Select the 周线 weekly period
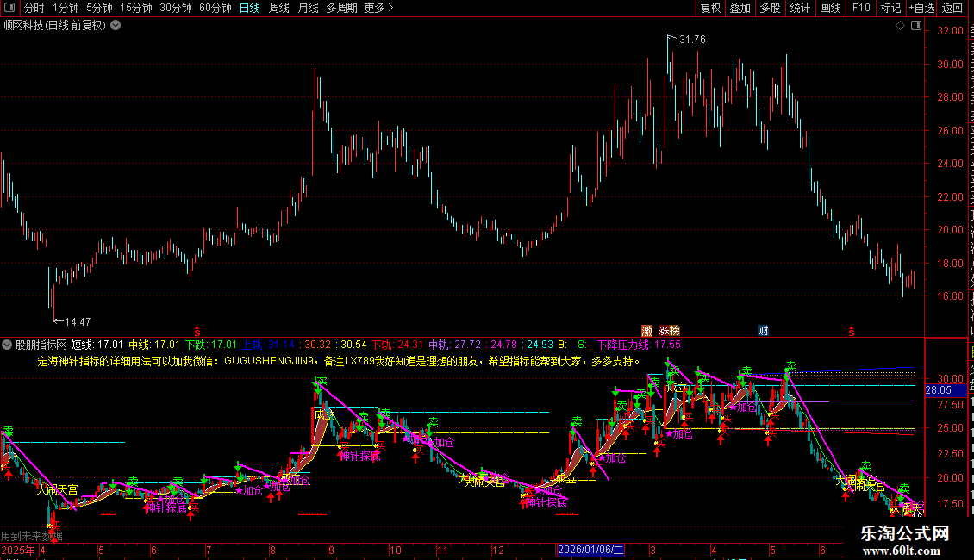Image resolution: width=974 pixels, height=560 pixels. pyautogui.click(x=279, y=8)
